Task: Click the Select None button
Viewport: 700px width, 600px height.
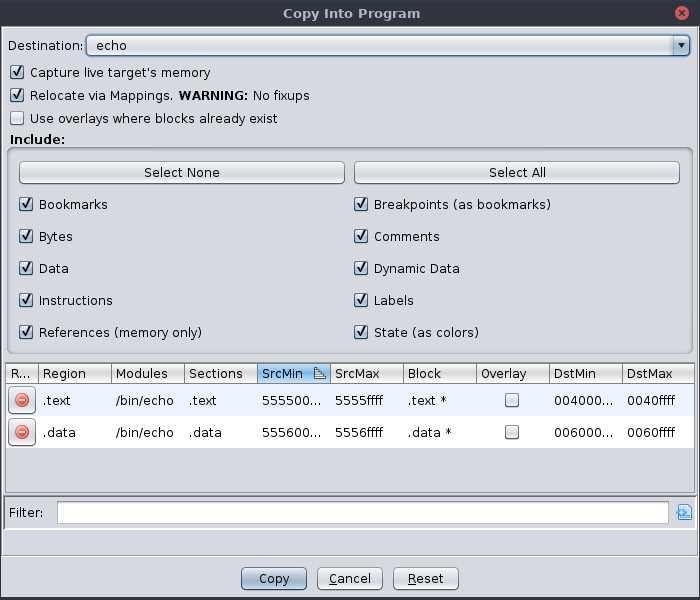Action: pyautogui.click(x=181, y=172)
